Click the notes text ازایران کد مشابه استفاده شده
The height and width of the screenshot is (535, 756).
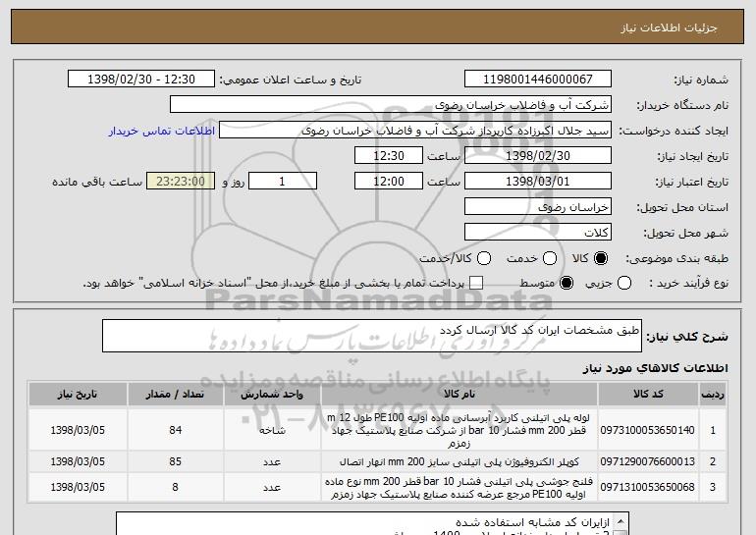pos(533,522)
